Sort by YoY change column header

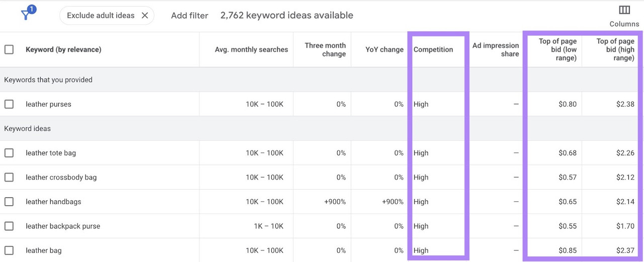point(384,49)
